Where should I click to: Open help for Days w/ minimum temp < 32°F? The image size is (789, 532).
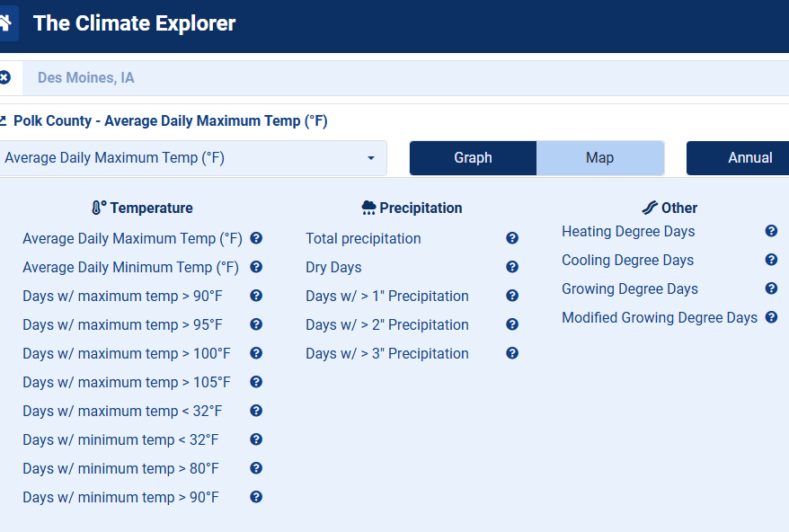(x=256, y=439)
